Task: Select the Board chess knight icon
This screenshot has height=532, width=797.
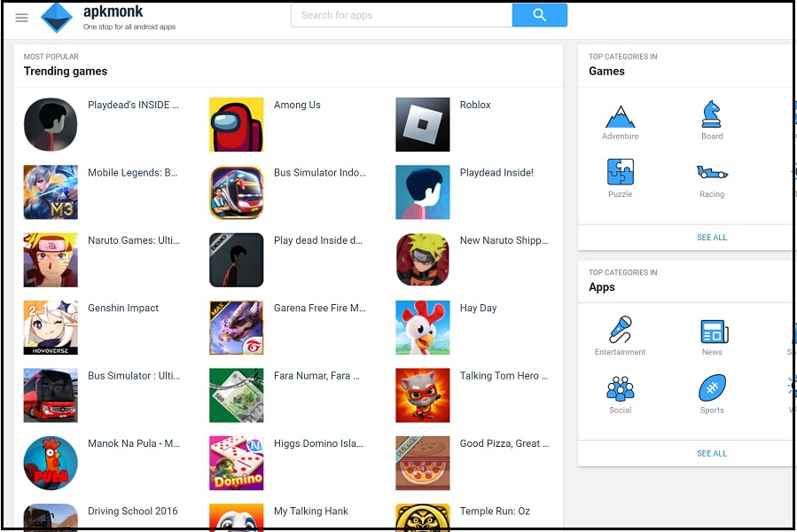Action: (712, 113)
